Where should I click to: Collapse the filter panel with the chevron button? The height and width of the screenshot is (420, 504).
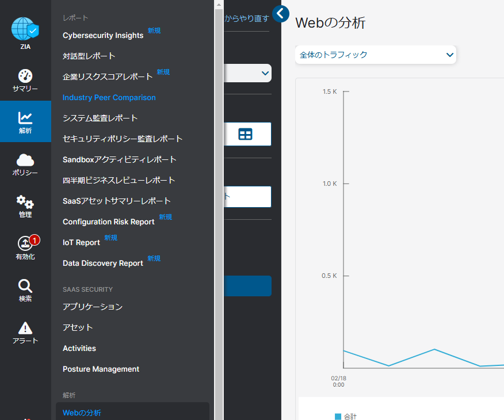[x=281, y=14]
